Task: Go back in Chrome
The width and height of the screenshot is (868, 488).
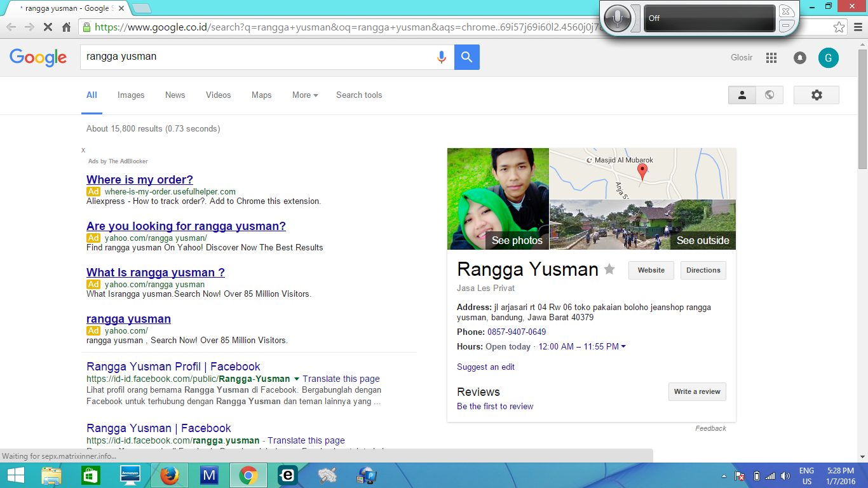Action: [x=11, y=27]
